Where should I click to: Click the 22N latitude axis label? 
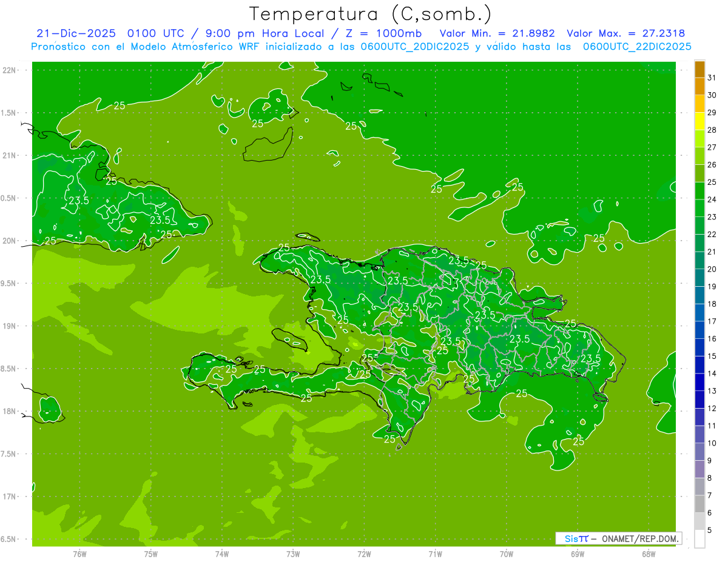point(9,70)
